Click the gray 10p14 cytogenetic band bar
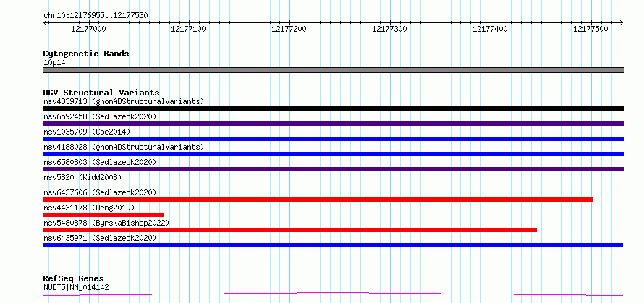The width and height of the screenshot is (644, 303). click(x=333, y=70)
